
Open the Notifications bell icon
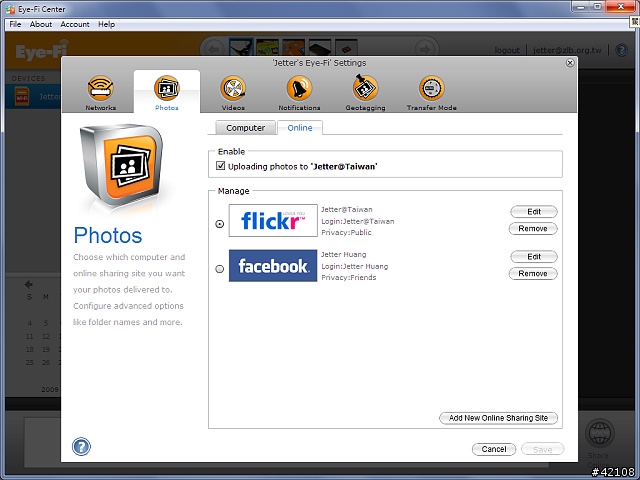[x=299, y=88]
